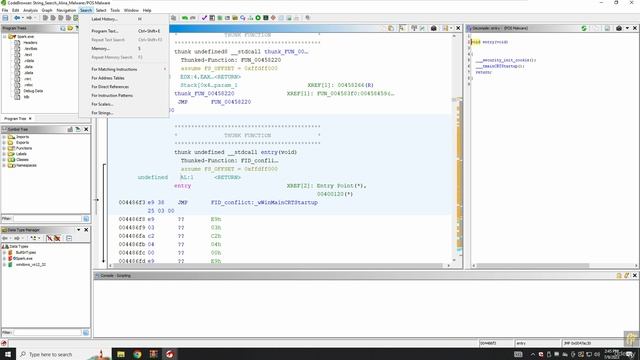The image size is (640, 360).
Task: Expand the Exports folder in Symbol Tree
Action: coord(4,143)
